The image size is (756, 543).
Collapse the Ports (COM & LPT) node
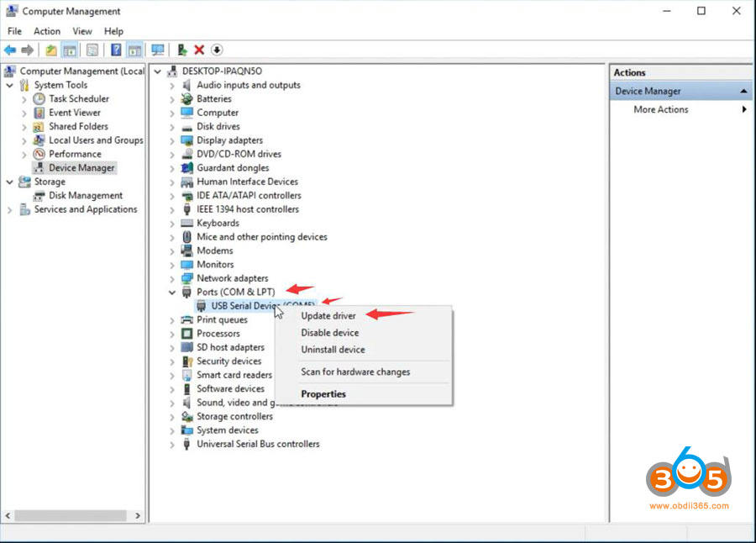tap(172, 293)
